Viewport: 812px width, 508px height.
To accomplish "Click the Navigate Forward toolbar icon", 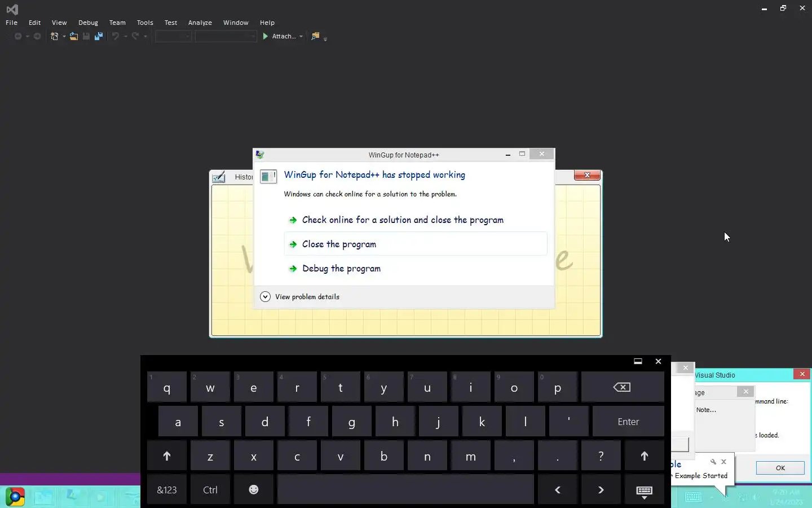I will (x=37, y=36).
